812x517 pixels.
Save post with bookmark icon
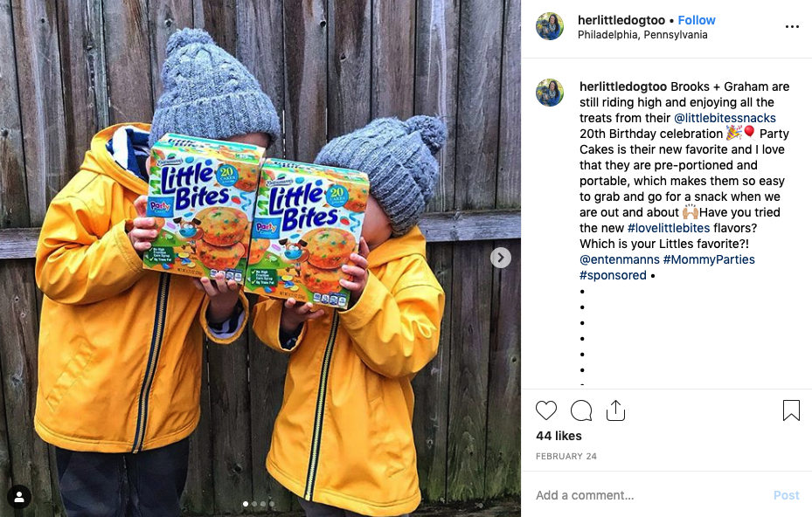791,410
